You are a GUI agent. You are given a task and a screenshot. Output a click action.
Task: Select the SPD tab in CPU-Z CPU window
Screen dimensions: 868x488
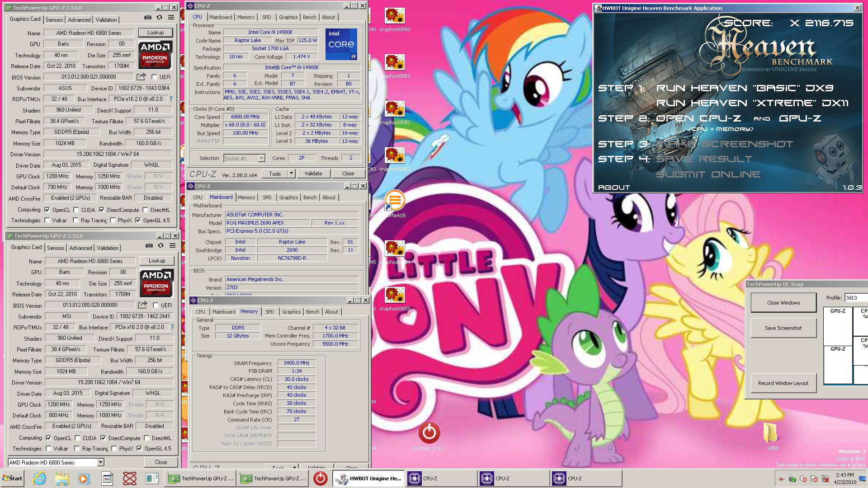tap(267, 17)
